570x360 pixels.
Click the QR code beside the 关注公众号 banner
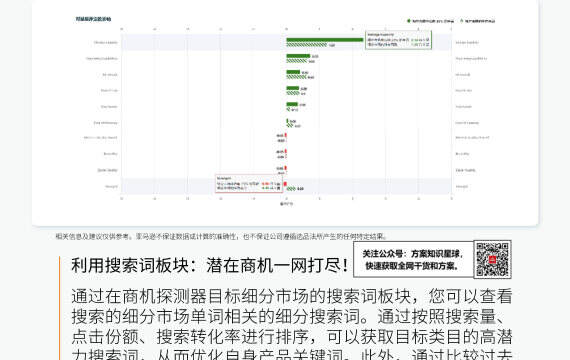click(x=493, y=259)
